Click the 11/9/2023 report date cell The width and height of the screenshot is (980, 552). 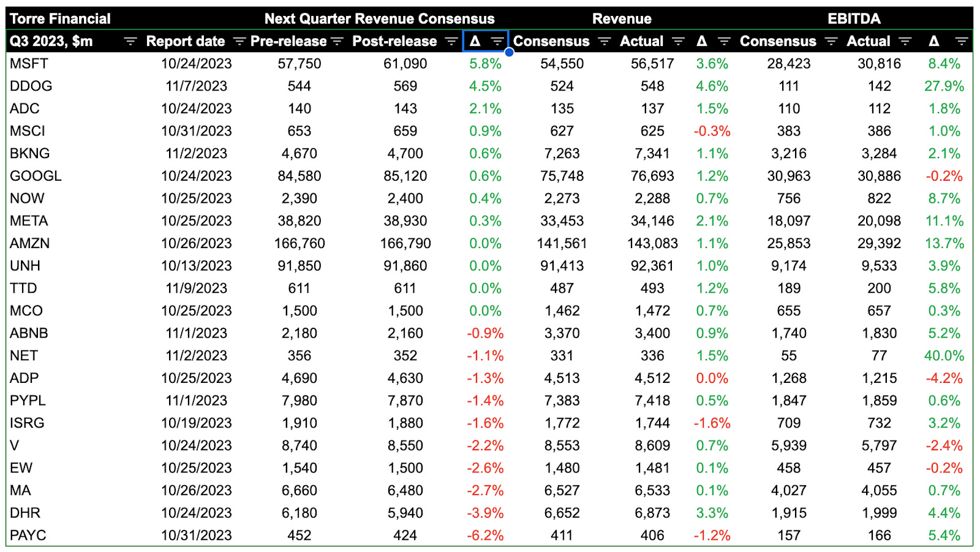tap(196, 289)
